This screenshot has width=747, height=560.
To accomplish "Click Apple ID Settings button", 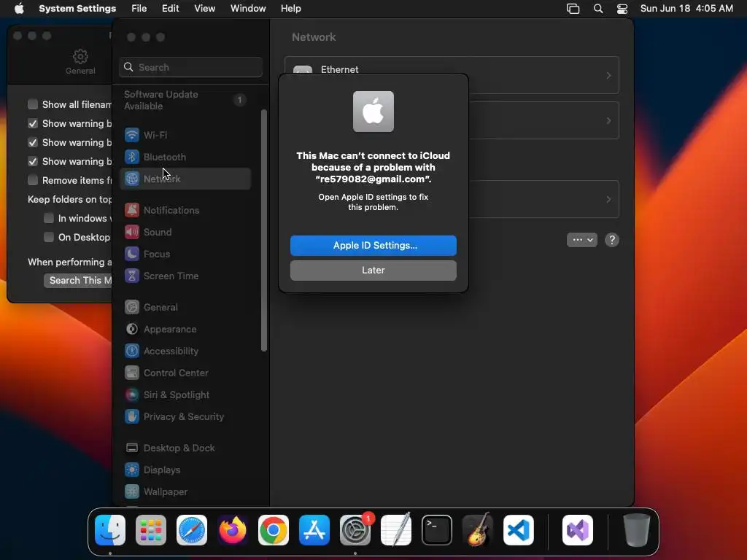I will [x=373, y=246].
